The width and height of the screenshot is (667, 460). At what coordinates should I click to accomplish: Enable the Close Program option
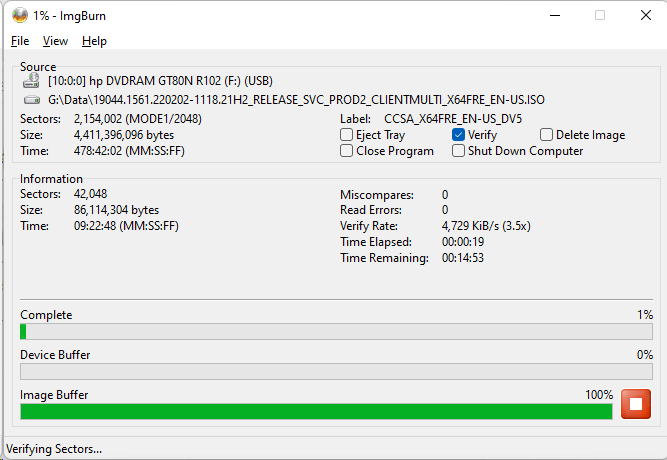tap(347, 151)
